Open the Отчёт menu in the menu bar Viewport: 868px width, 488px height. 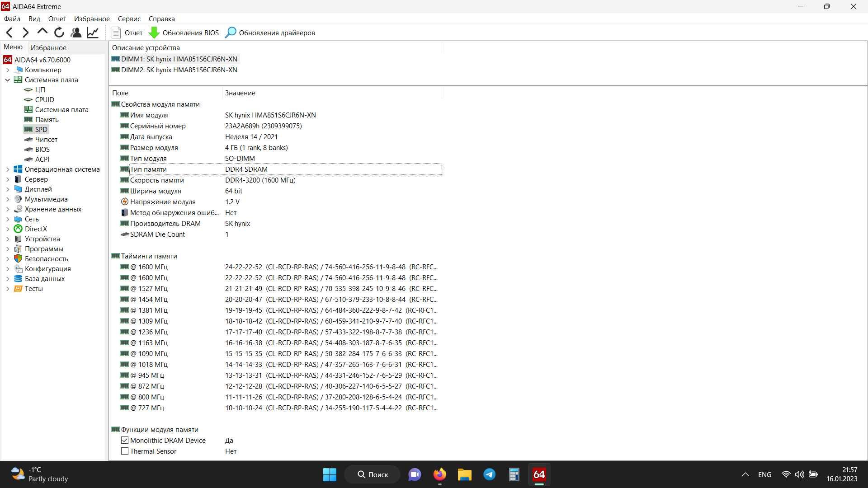(x=57, y=19)
